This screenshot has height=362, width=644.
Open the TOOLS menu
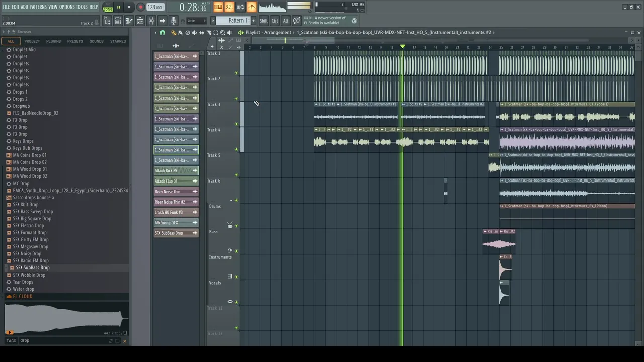coord(82,7)
